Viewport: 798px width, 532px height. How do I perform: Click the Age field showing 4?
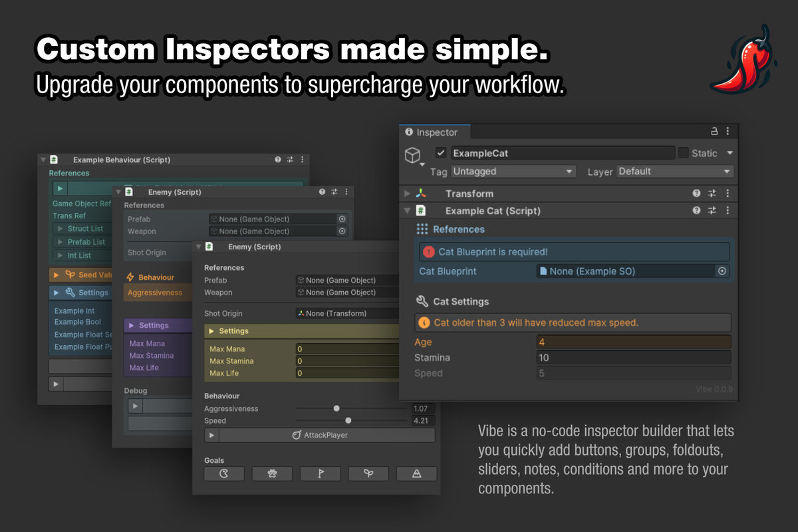(634, 342)
